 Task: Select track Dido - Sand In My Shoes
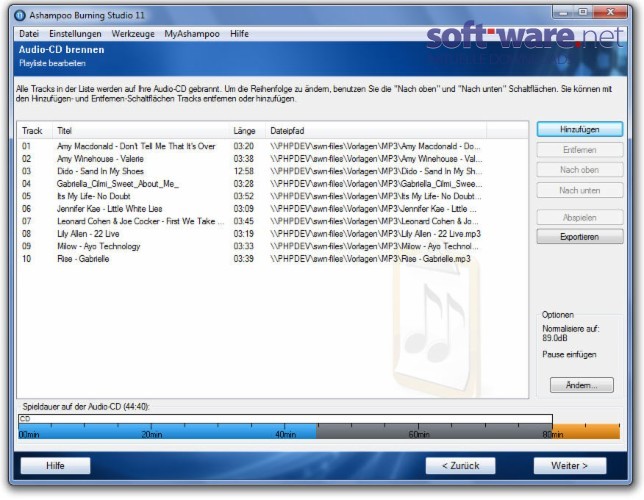pyautogui.click(x=100, y=171)
